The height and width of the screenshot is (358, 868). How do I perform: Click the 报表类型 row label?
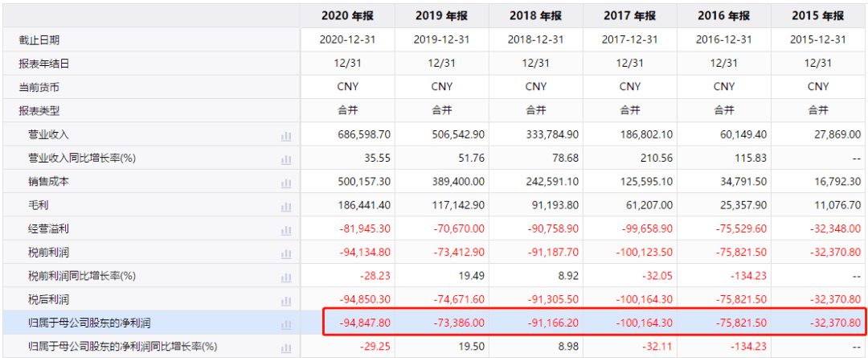click(39, 110)
